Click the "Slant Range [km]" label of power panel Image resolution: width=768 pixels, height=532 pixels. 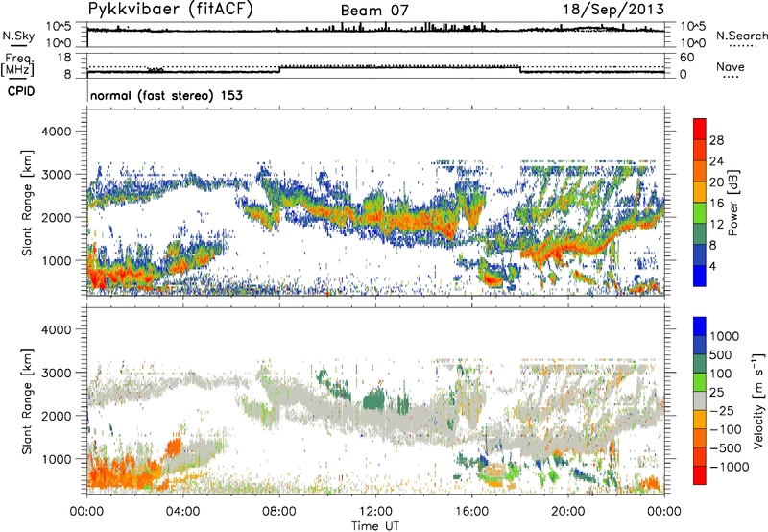pyautogui.click(x=27, y=203)
